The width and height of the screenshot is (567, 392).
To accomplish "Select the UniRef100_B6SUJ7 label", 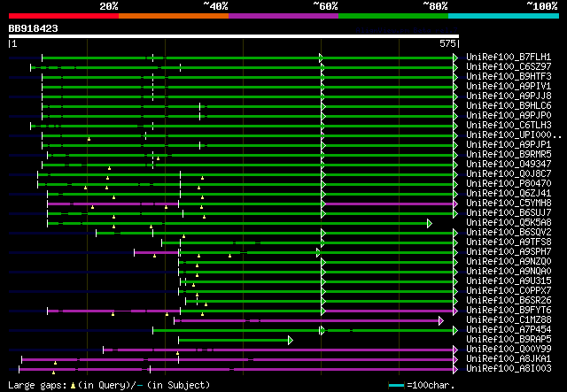I will 509,213.
